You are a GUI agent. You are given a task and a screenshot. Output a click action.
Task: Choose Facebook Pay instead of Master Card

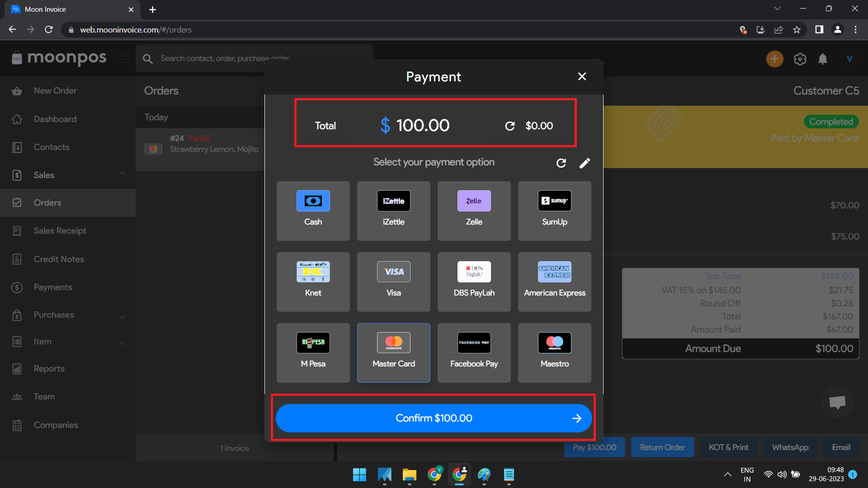474,352
